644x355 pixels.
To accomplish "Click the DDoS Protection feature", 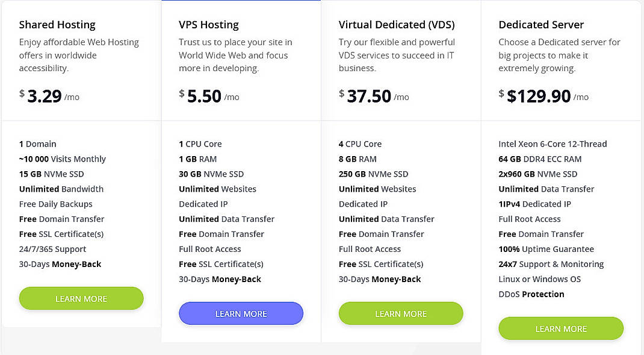I will [x=531, y=294].
